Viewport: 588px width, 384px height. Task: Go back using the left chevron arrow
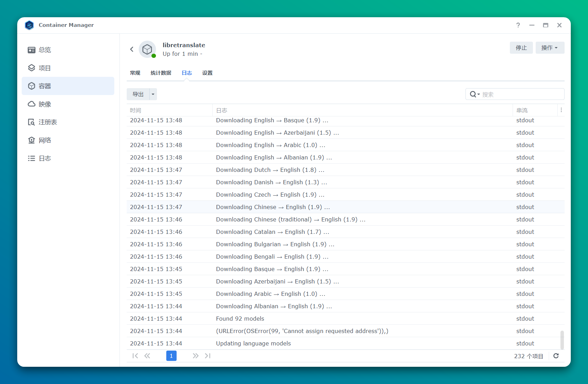(x=132, y=49)
